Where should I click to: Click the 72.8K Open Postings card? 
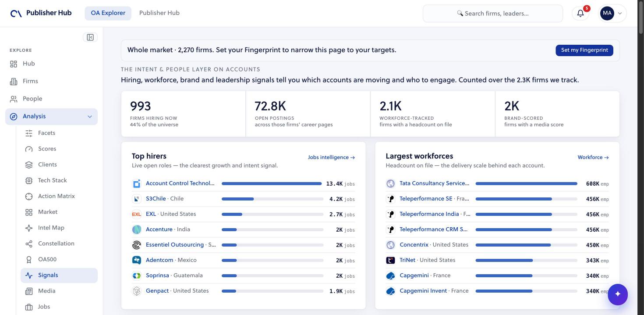(308, 114)
